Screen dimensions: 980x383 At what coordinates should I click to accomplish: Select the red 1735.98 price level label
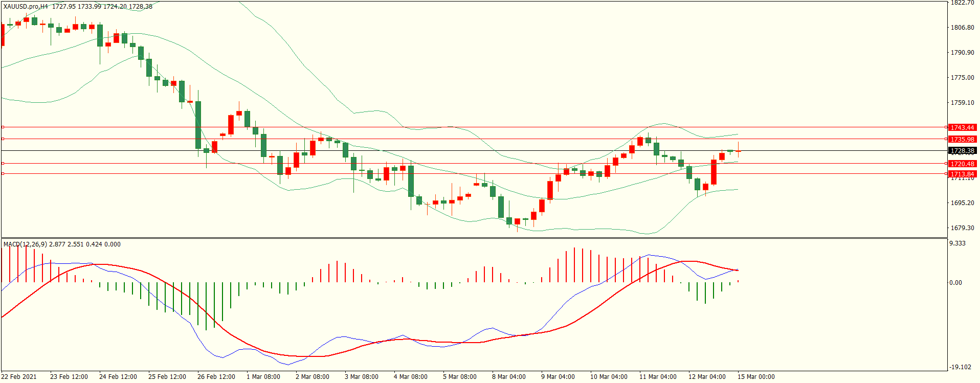click(962, 139)
